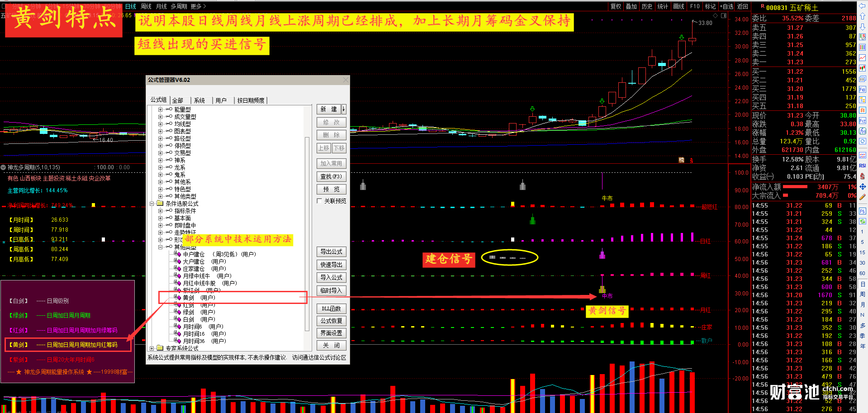Collapse the 条件选股公式 folder
The height and width of the screenshot is (413, 868).
pyautogui.click(x=152, y=204)
